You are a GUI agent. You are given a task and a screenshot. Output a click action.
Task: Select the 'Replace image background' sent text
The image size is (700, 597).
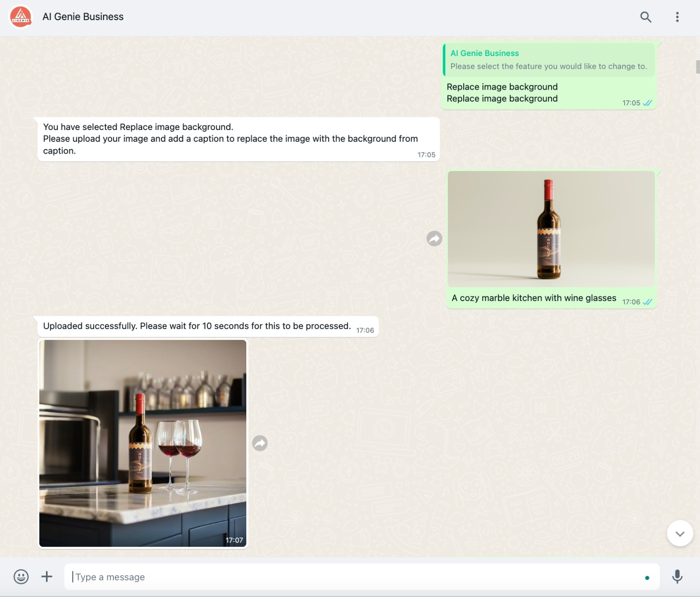(x=502, y=93)
